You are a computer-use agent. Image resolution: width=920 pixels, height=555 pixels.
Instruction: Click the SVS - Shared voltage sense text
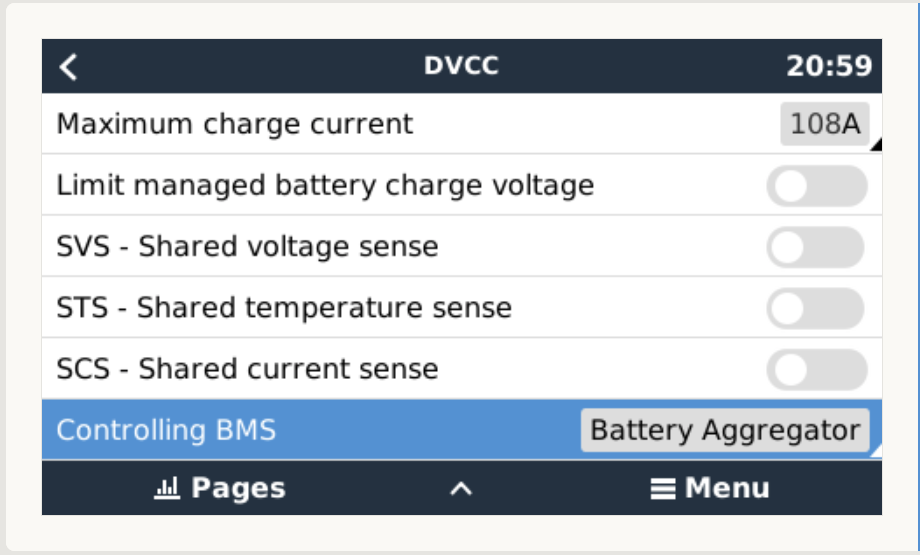point(247,247)
